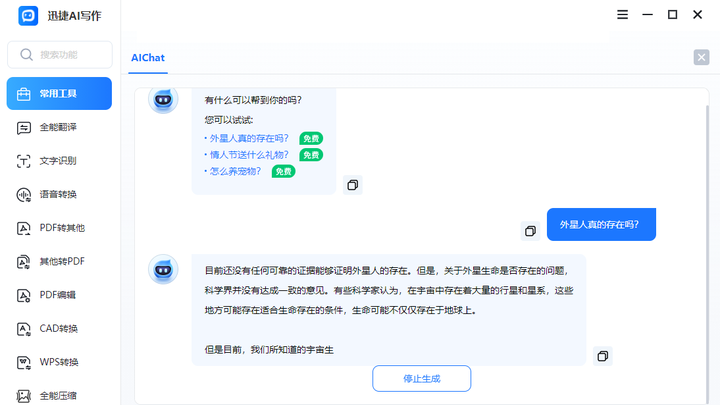This screenshot has width=720, height=405.
Task: Open 文字识别 in the sidebar
Action: [x=59, y=161]
